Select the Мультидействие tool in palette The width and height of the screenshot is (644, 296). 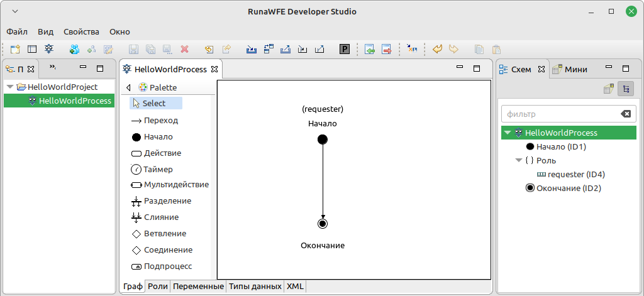coord(170,185)
